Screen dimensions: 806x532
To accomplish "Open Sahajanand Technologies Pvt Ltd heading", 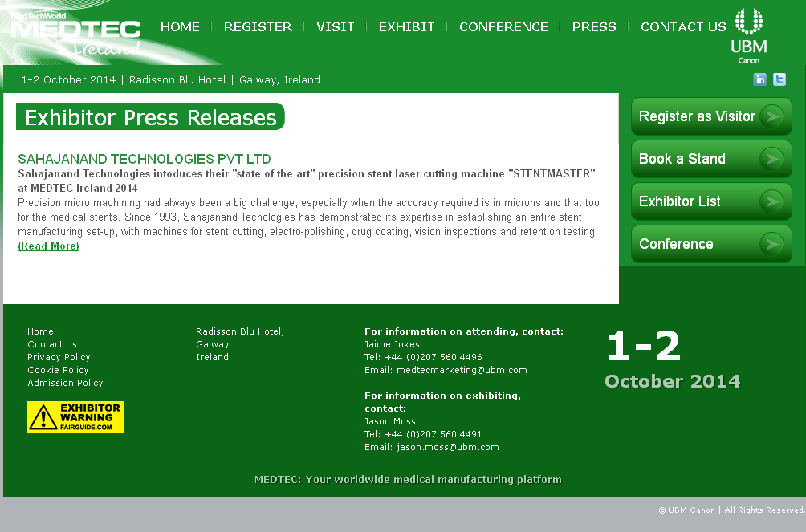I will tap(145, 159).
